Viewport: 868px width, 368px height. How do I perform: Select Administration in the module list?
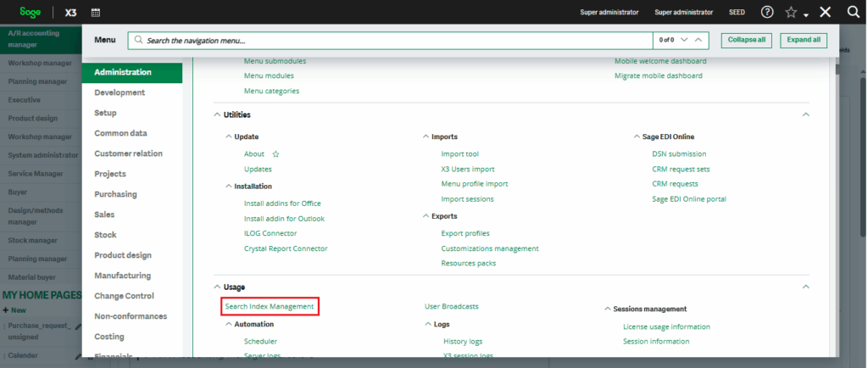[x=131, y=72]
